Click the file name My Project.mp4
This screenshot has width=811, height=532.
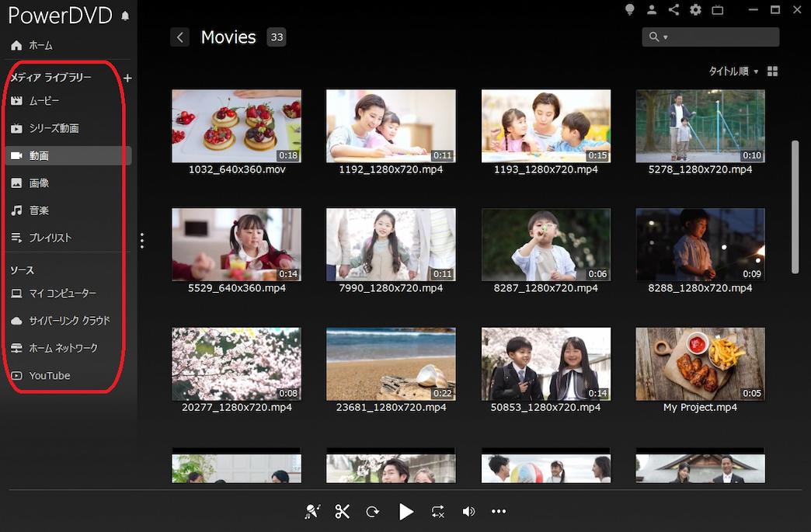[701, 408]
